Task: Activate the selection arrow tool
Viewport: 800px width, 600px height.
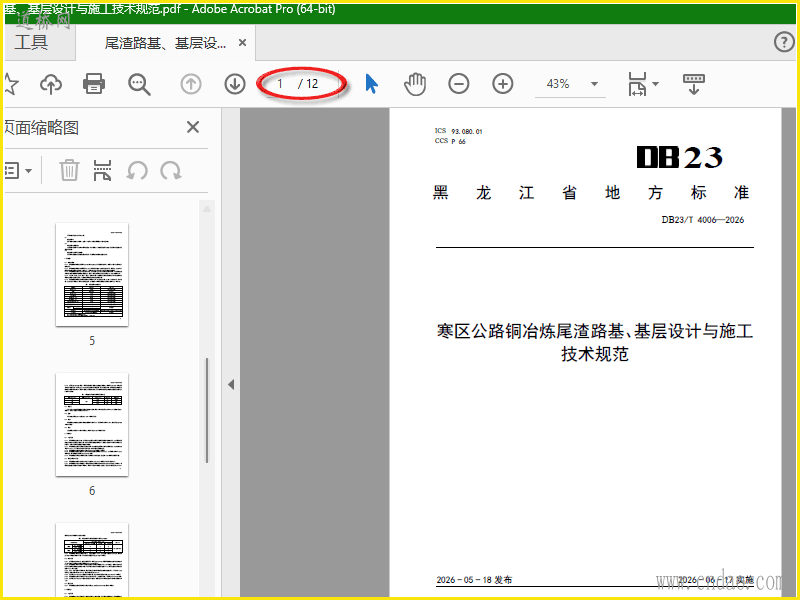Action: (371, 84)
